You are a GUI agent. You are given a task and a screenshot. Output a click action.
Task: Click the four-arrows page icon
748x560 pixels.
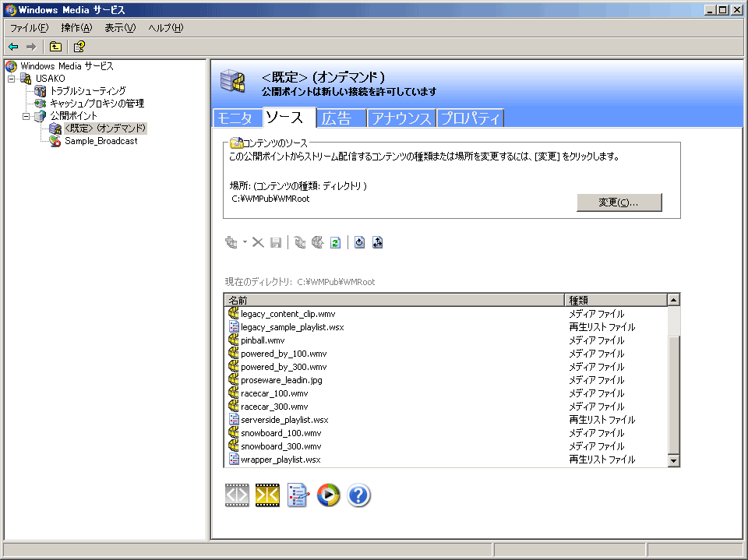(377, 242)
